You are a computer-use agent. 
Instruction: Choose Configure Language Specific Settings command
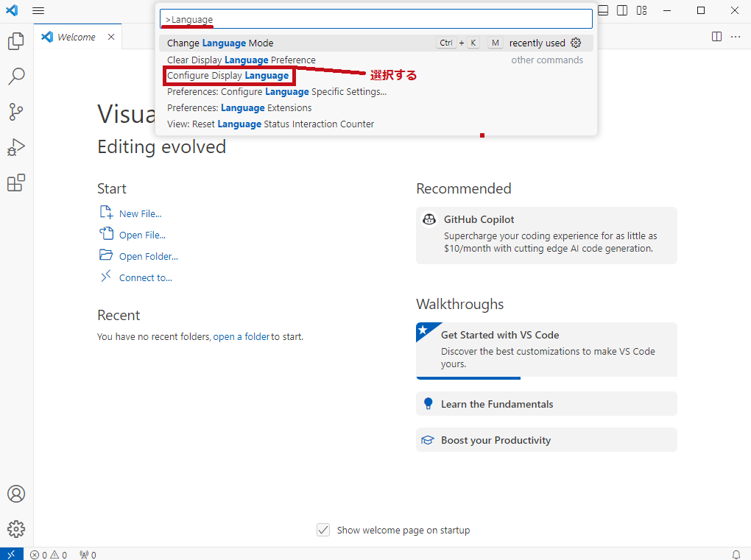[x=376, y=91]
